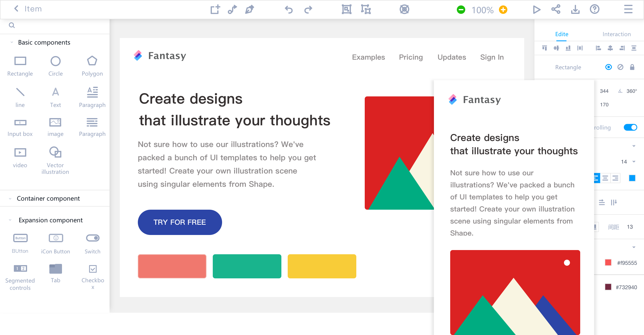
Task: Expand the Container component section
Action: (x=9, y=198)
